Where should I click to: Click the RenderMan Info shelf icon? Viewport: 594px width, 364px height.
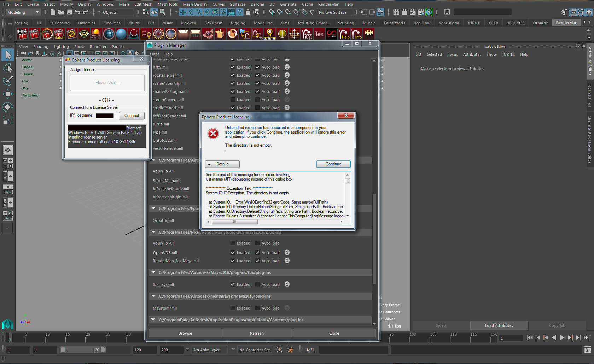(356, 34)
